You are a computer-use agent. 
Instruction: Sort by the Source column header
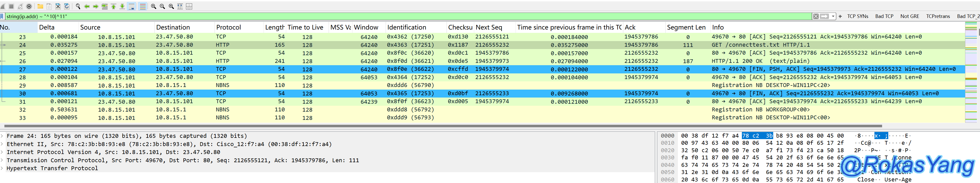point(90,27)
